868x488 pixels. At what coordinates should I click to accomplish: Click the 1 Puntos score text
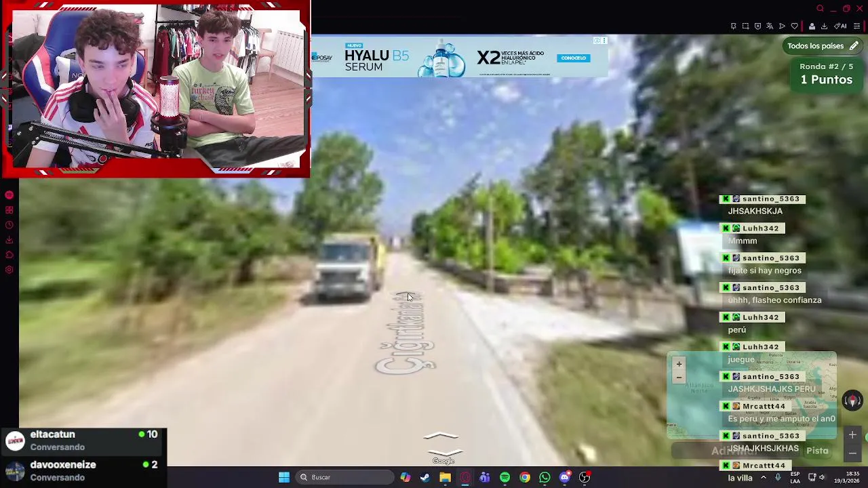pyautogui.click(x=826, y=80)
